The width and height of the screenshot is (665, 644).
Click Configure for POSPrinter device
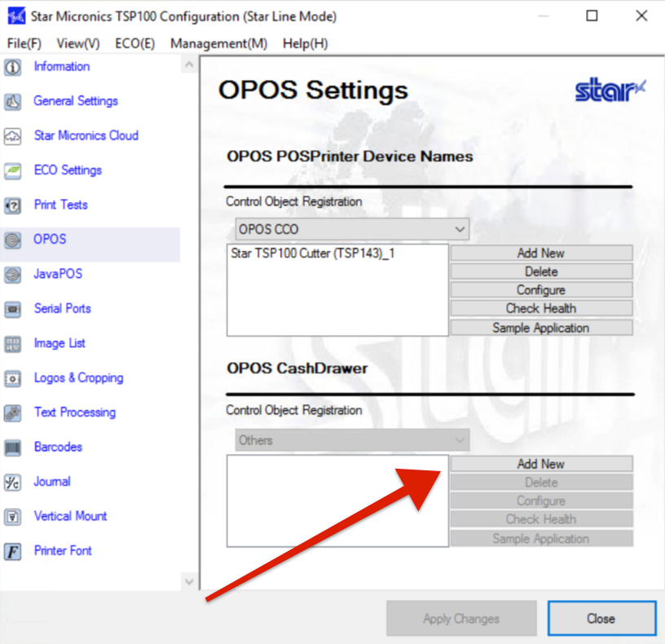541,289
